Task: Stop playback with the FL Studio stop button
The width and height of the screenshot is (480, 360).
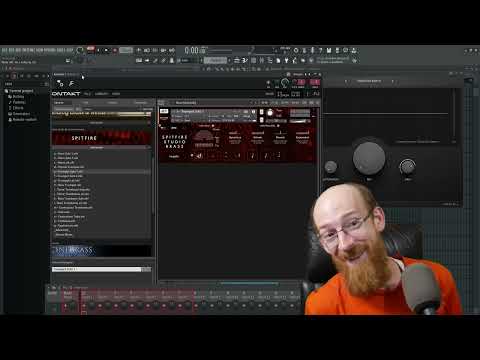Action: (x=107, y=50)
